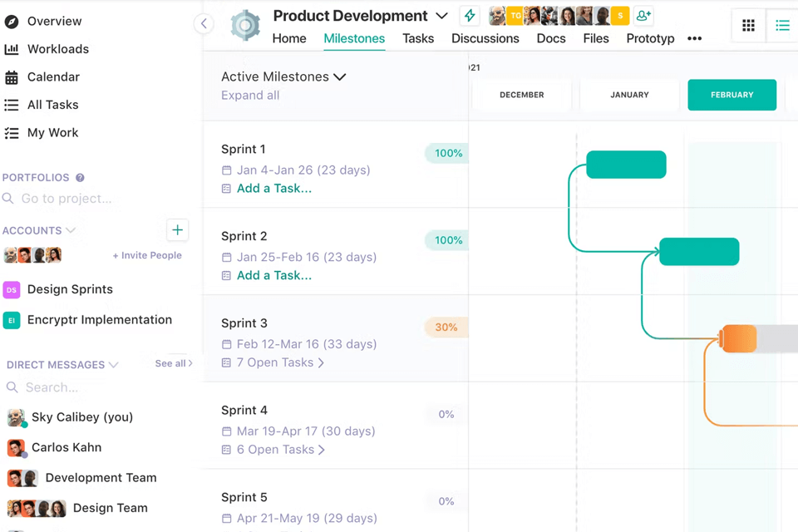Image resolution: width=798 pixels, height=532 pixels.
Task: Click the Go to project search field
Action: pyautogui.click(x=66, y=198)
